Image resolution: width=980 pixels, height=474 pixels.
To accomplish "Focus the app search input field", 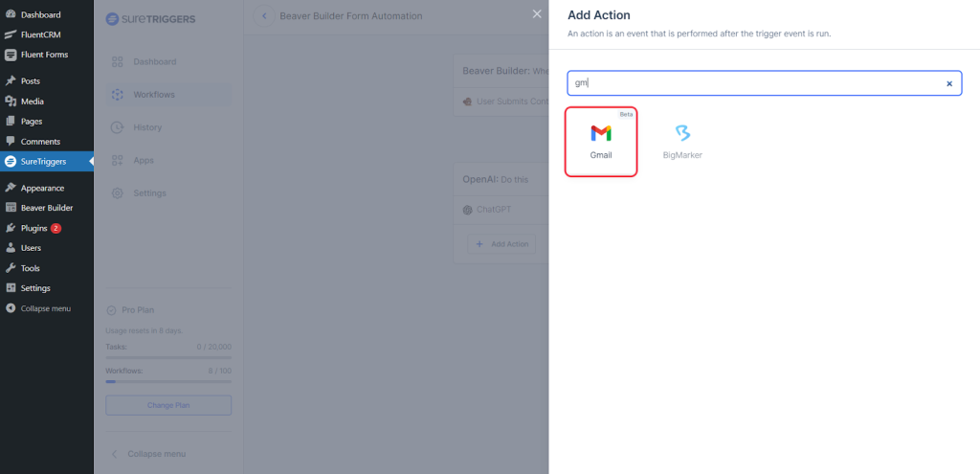I will coord(756,83).
